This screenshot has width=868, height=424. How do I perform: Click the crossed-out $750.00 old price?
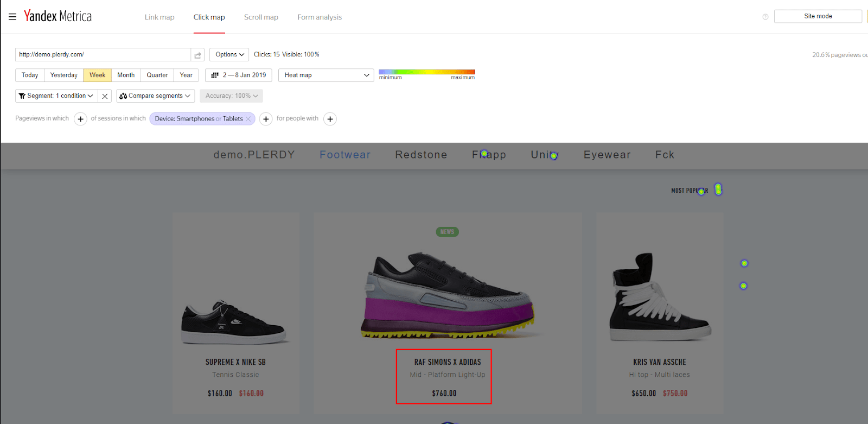click(x=675, y=394)
